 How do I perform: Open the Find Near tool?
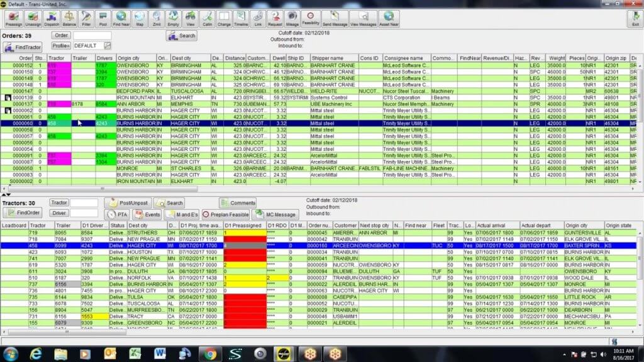pos(121,19)
